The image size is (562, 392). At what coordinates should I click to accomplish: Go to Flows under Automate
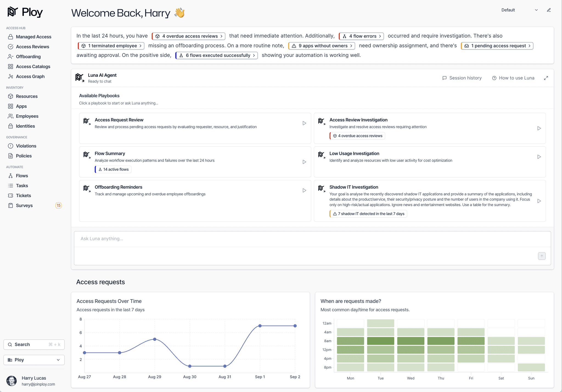(22, 176)
